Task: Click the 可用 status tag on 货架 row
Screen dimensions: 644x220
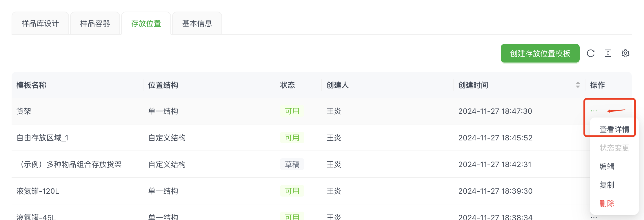Action: pos(292,111)
